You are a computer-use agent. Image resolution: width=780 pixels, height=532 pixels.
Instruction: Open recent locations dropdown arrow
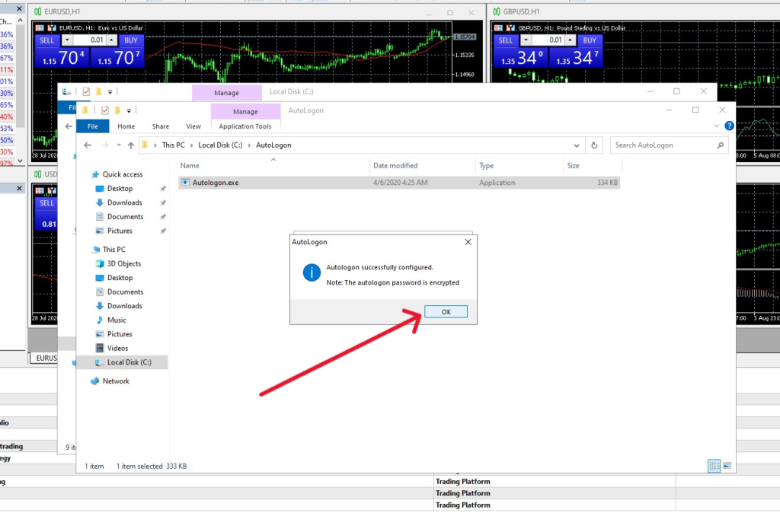[118, 145]
